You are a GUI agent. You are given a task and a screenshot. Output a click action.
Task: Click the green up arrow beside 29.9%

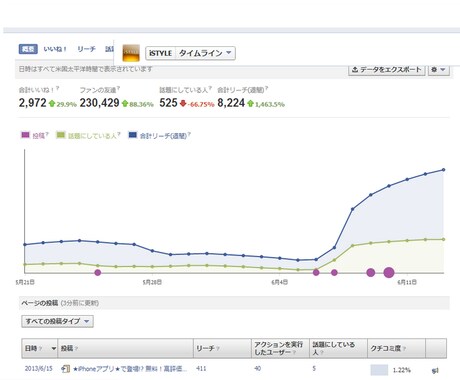click(x=52, y=104)
